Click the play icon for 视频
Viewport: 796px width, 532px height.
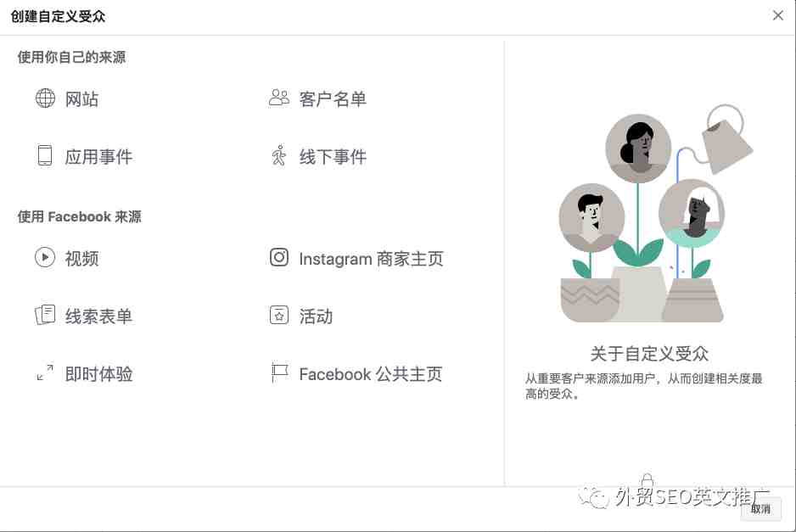pos(45,257)
